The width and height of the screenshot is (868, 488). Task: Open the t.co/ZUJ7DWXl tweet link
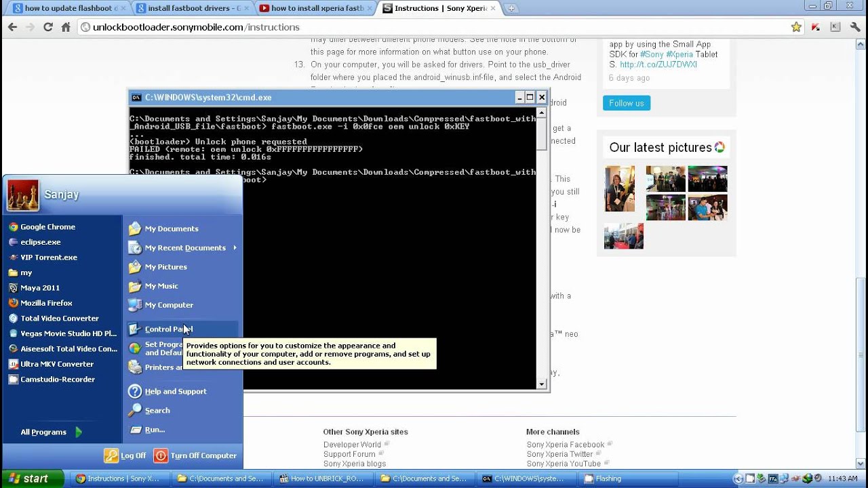click(658, 64)
